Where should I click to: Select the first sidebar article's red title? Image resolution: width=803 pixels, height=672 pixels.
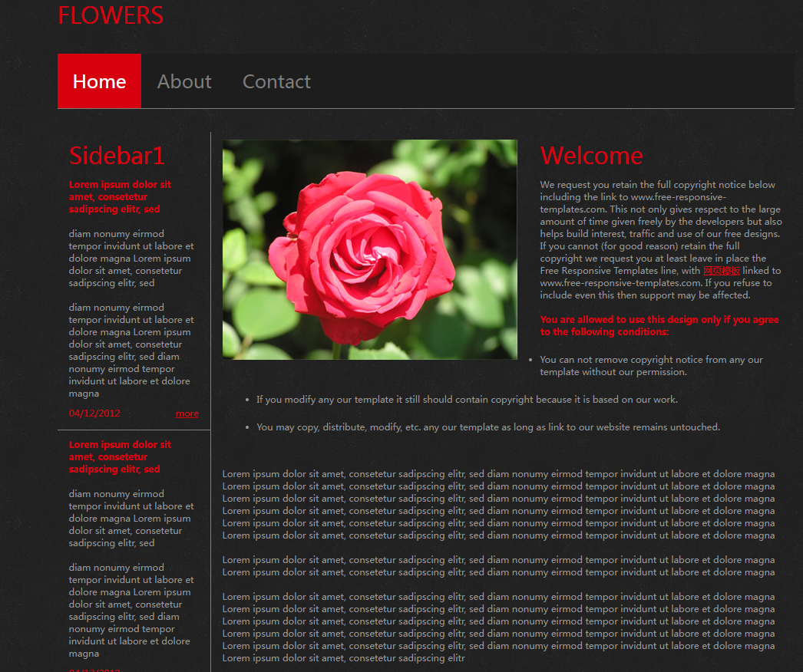(120, 196)
